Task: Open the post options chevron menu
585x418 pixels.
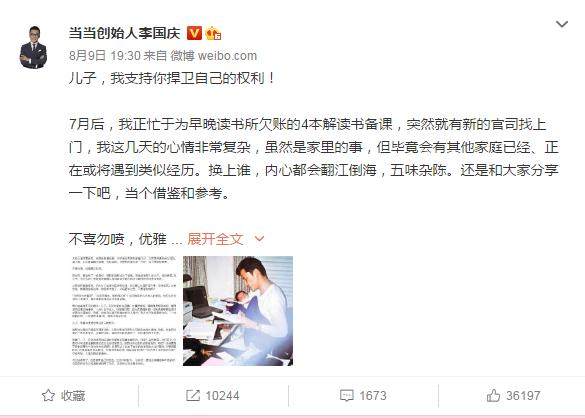Action: (562, 25)
